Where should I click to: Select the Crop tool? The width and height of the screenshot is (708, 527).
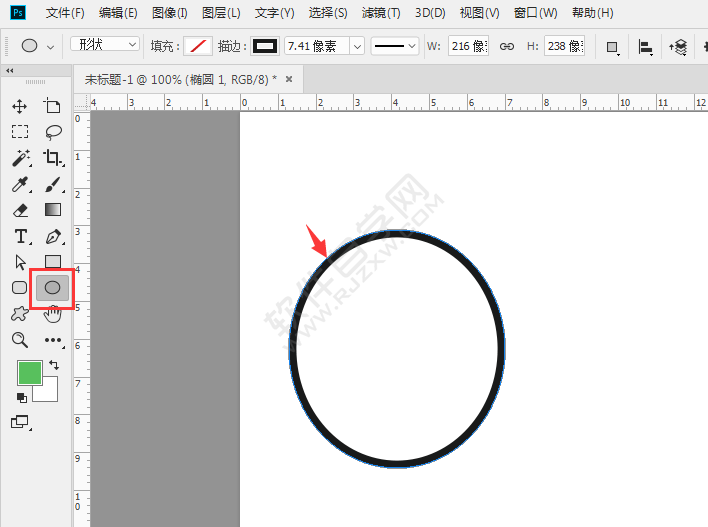53,158
